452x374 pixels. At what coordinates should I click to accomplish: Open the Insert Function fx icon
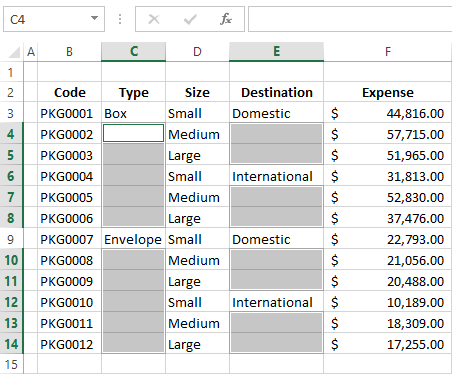[226, 19]
